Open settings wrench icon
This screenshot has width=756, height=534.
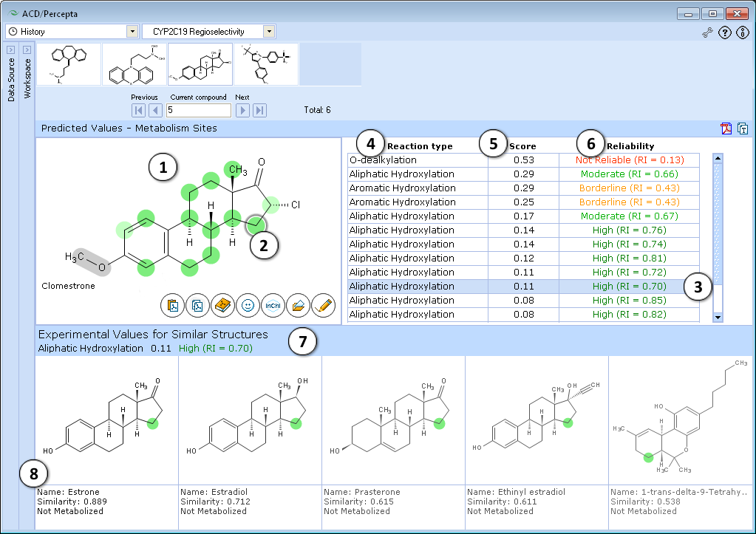point(707,32)
